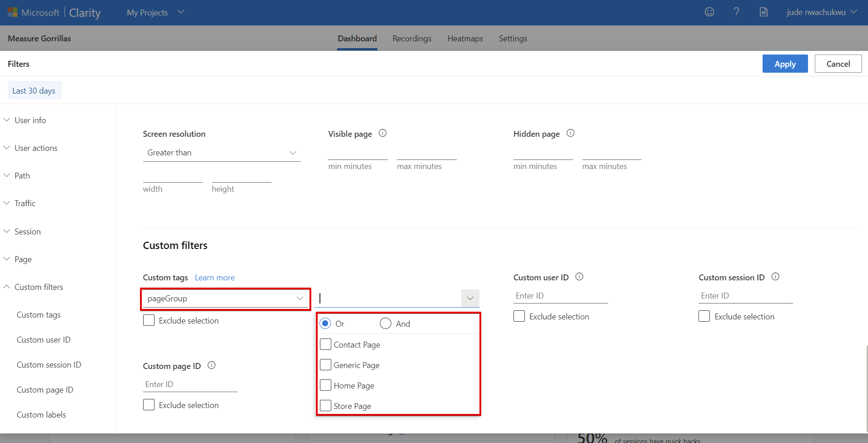The width and height of the screenshot is (868, 443).
Task: Check the Home Page checkbox
Action: click(325, 385)
